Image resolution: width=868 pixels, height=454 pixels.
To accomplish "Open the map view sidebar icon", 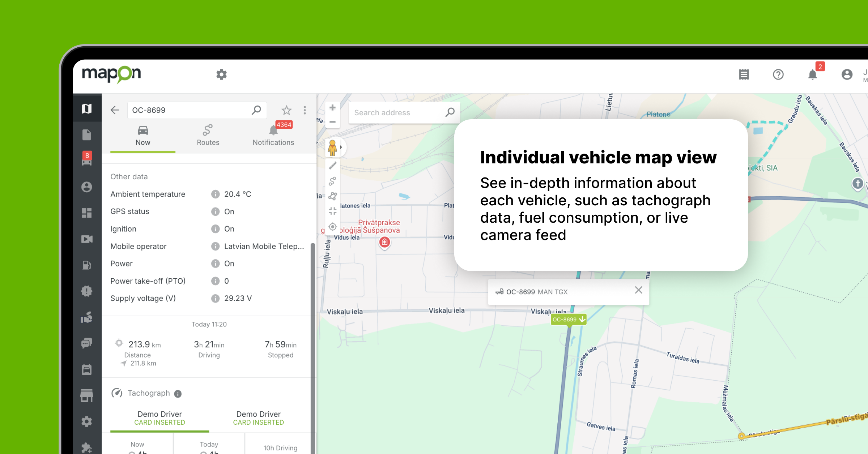I will (x=87, y=108).
